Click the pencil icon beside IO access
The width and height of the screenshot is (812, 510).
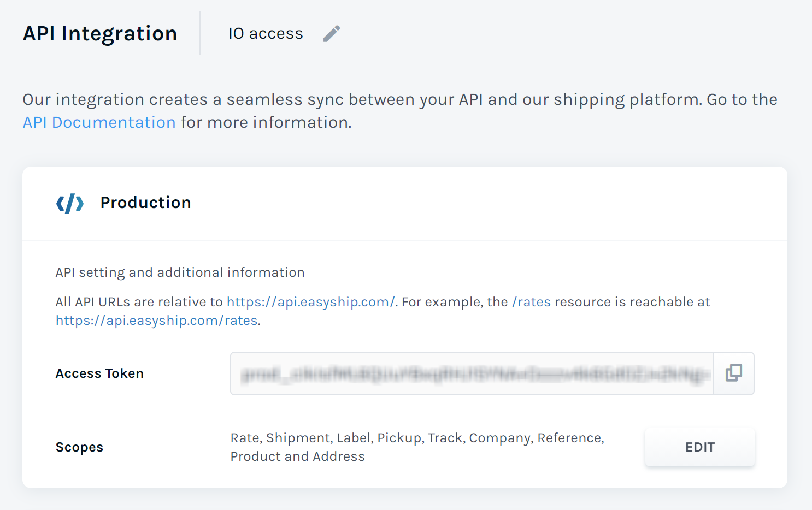[x=332, y=34]
